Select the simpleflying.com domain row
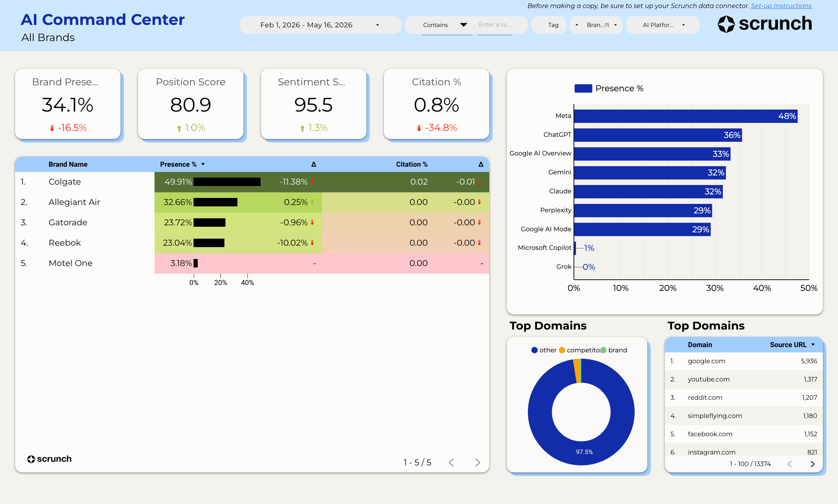 point(744,416)
